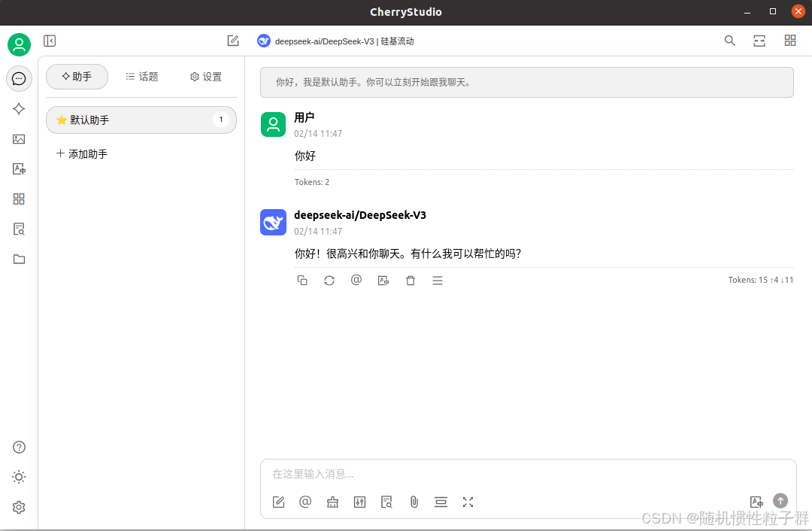Switch to the 话题 tab
The image size is (812, 531).
coord(142,77)
